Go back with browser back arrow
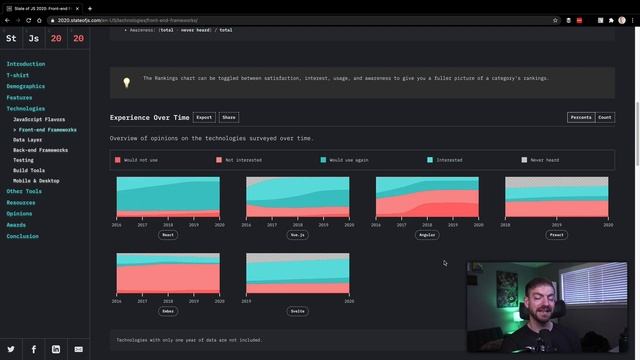The height and width of the screenshot is (360, 640). pos(7,20)
